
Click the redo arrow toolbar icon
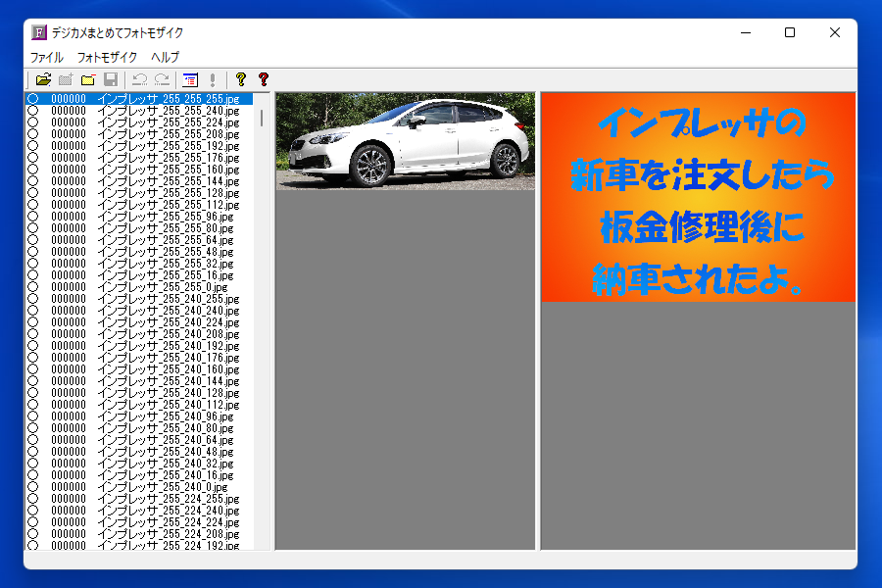[x=162, y=79]
